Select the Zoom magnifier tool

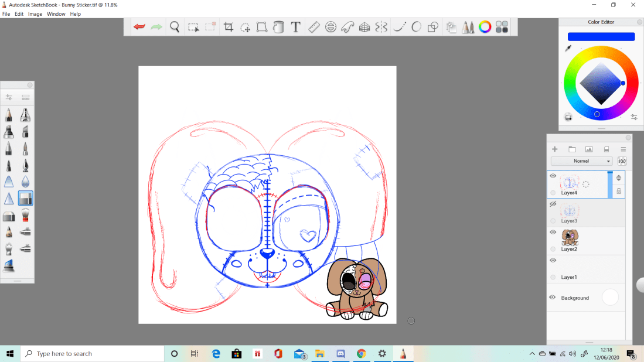pyautogui.click(x=175, y=27)
